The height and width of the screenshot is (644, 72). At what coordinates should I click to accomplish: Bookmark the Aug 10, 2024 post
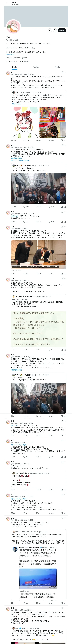(62, 140)
